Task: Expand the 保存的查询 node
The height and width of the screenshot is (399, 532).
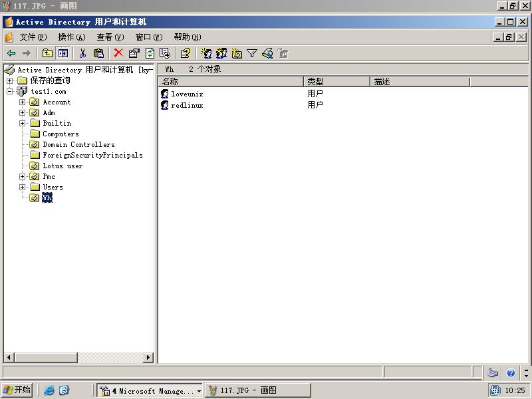Action: (9, 80)
